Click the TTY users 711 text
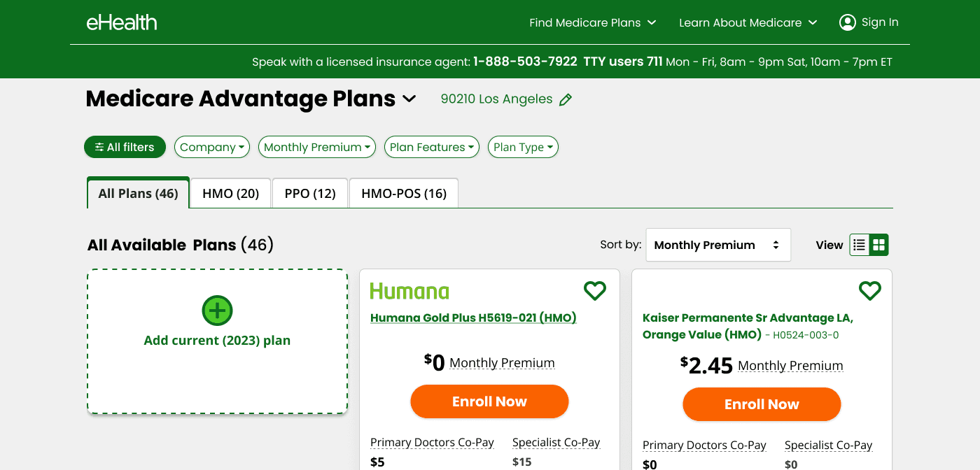Image resolution: width=980 pixels, height=470 pixels. [x=623, y=62]
